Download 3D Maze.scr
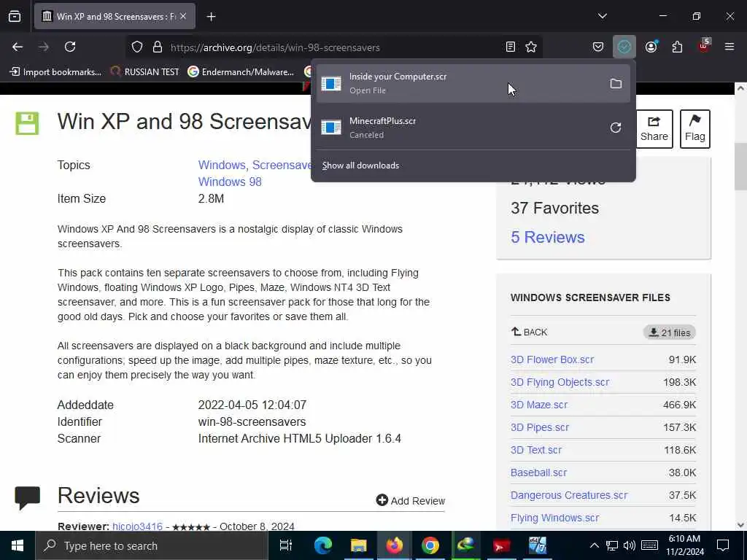Viewport: 747px width, 560px height. (539, 405)
